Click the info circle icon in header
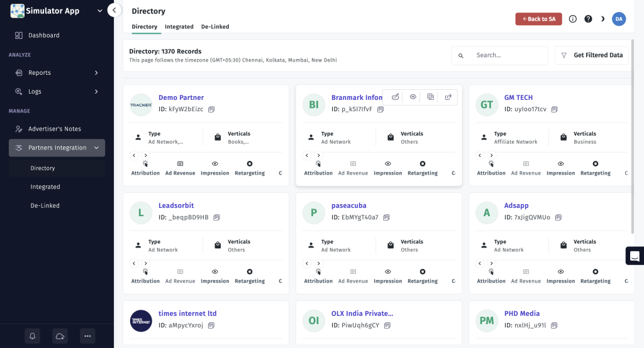644x348 pixels. 572,19
